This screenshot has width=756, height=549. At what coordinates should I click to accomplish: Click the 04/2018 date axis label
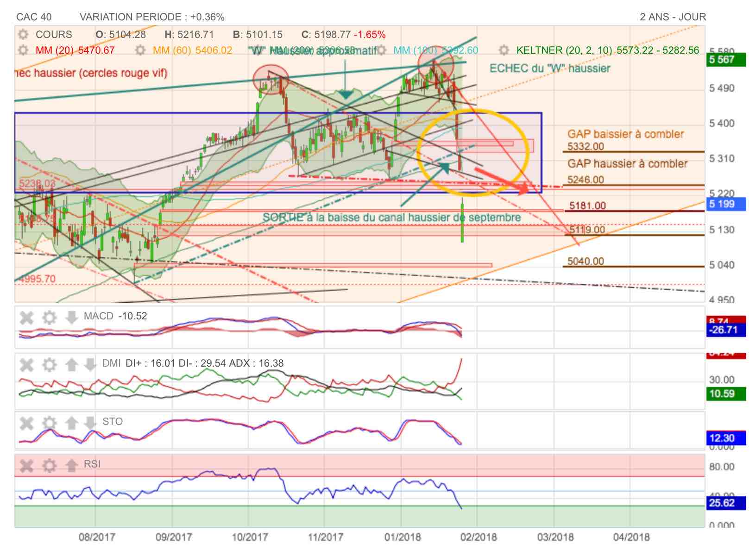click(x=631, y=537)
